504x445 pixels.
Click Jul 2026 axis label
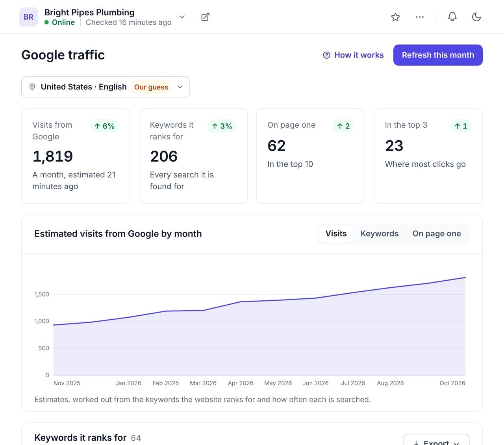click(353, 383)
